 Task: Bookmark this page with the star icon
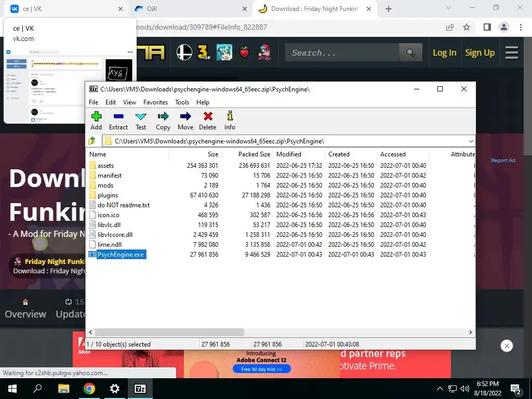coord(467,27)
